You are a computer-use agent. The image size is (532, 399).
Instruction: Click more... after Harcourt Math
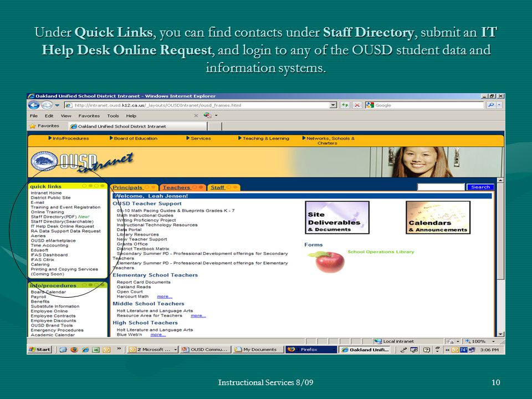[x=165, y=296]
